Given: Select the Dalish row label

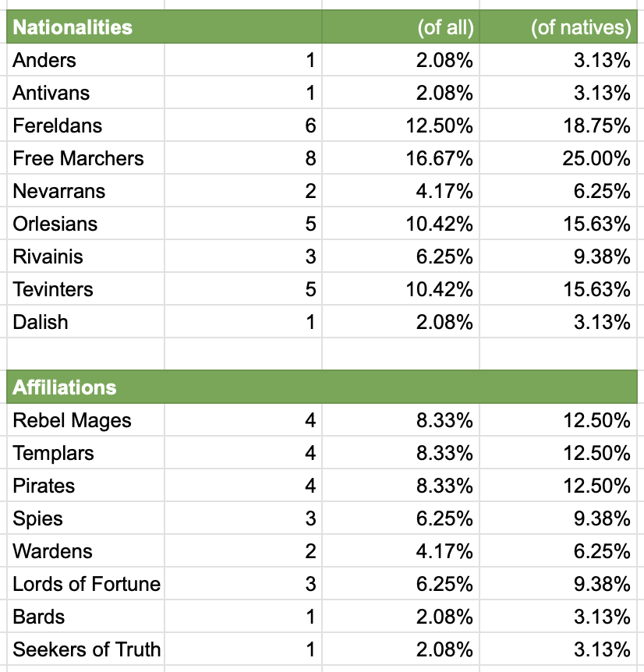Looking at the screenshot, I should (x=86, y=322).
